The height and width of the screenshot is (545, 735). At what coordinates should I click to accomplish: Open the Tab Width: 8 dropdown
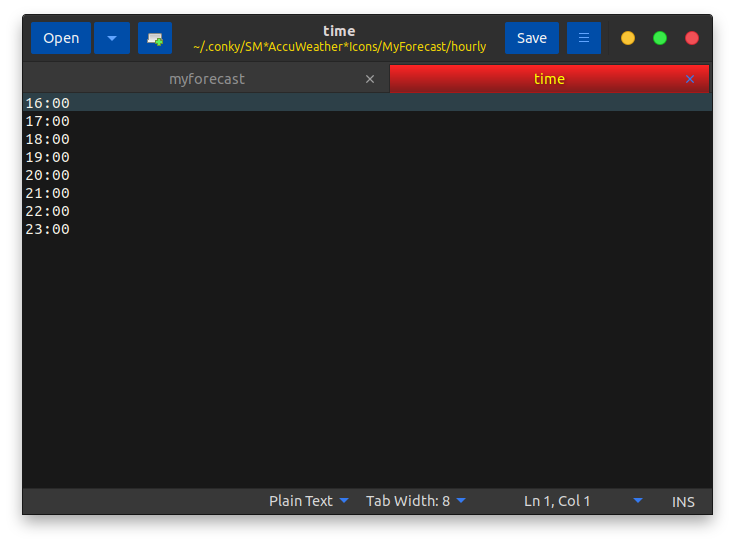(416, 501)
